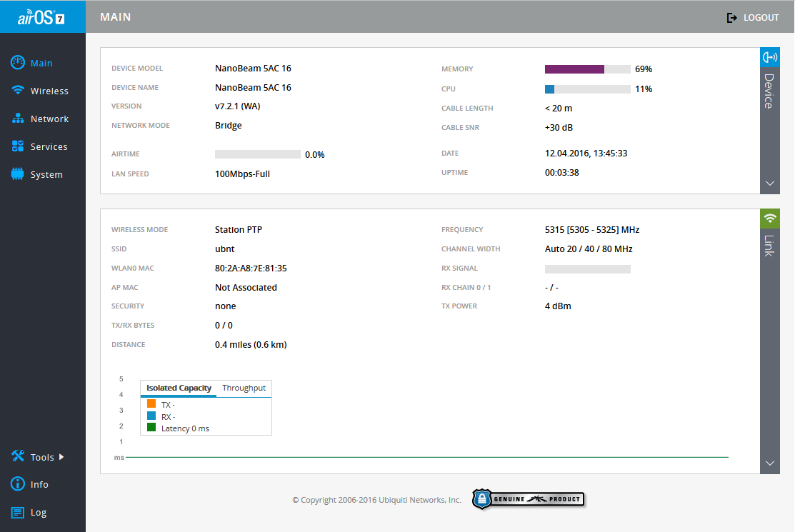Open the Wireless settings page
The width and height of the screenshot is (795, 532).
[x=49, y=91]
